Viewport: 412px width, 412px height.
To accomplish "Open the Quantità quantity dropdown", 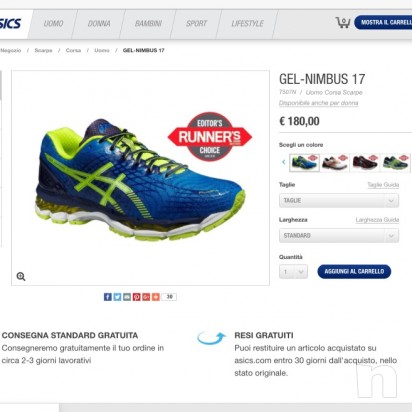I will [x=293, y=272].
